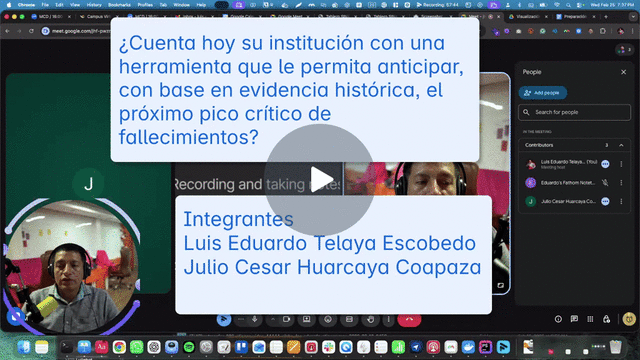Open Trello from the Dock

pos(241,347)
